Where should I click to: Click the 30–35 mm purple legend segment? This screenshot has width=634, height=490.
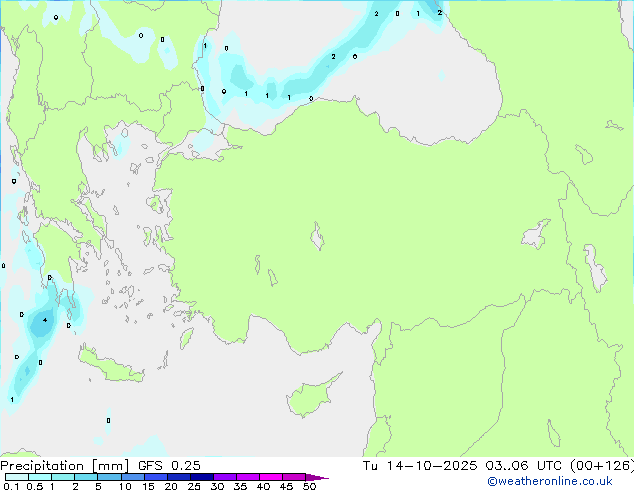pyautogui.click(x=225, y=477)
